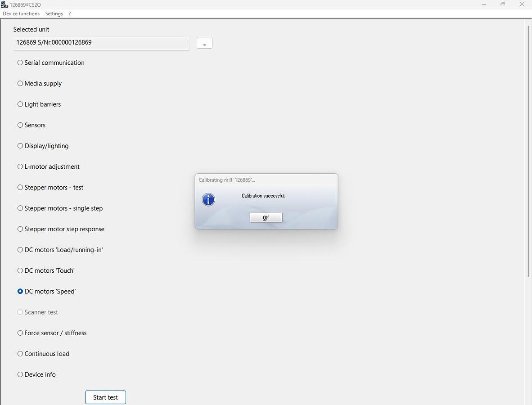Click the vertical scrollbar on right edge
The image size is (532, 405).
pyautogui.click(x=528, y=151)
